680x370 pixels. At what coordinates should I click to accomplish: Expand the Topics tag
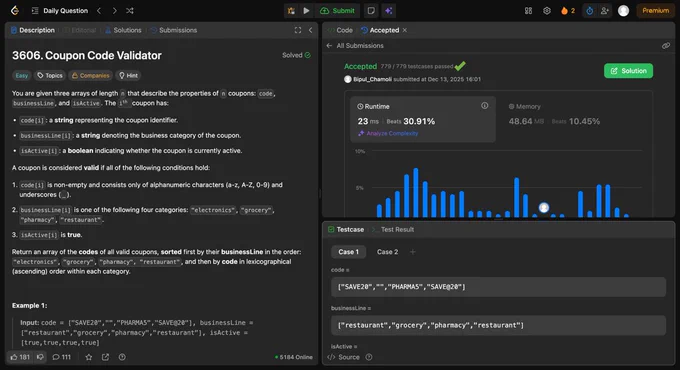click(x=50, y=75)
